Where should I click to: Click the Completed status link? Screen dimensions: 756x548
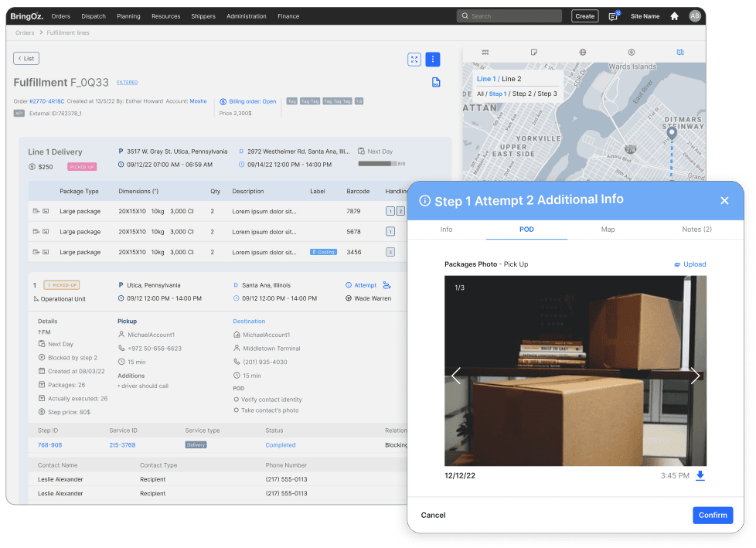280,445
